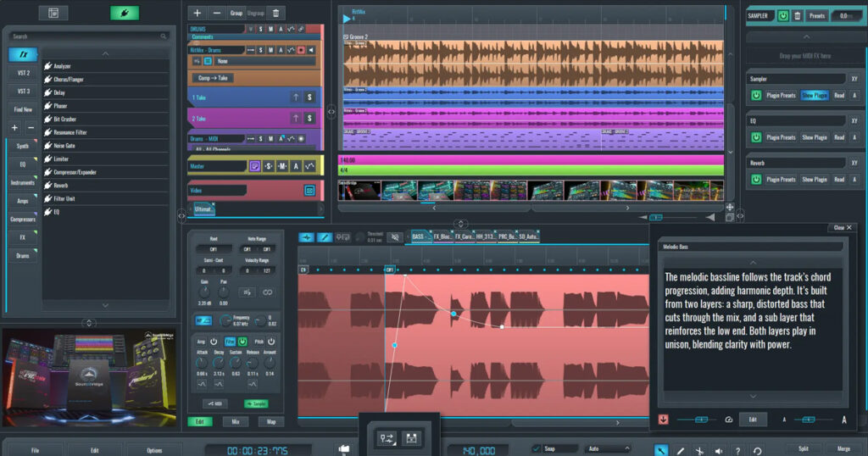
Task: Click the loop/undo circular arrow icon in the bottom toolbar
Action: click(x=757, y=450)
